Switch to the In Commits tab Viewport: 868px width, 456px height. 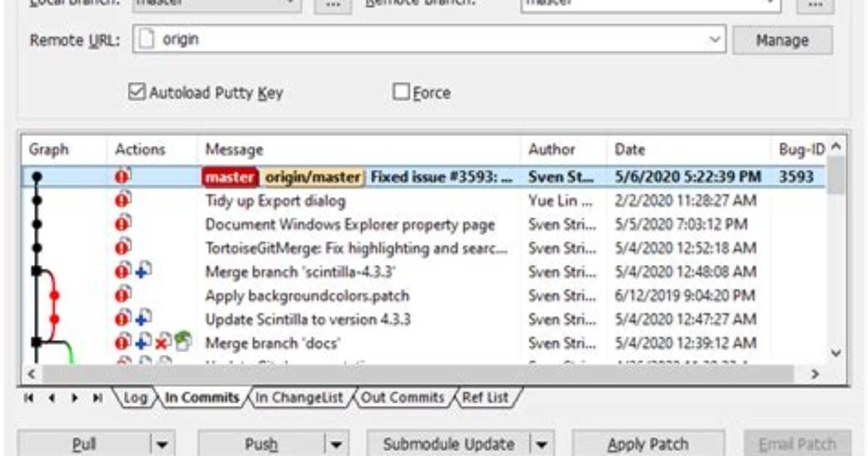point(202,397)
